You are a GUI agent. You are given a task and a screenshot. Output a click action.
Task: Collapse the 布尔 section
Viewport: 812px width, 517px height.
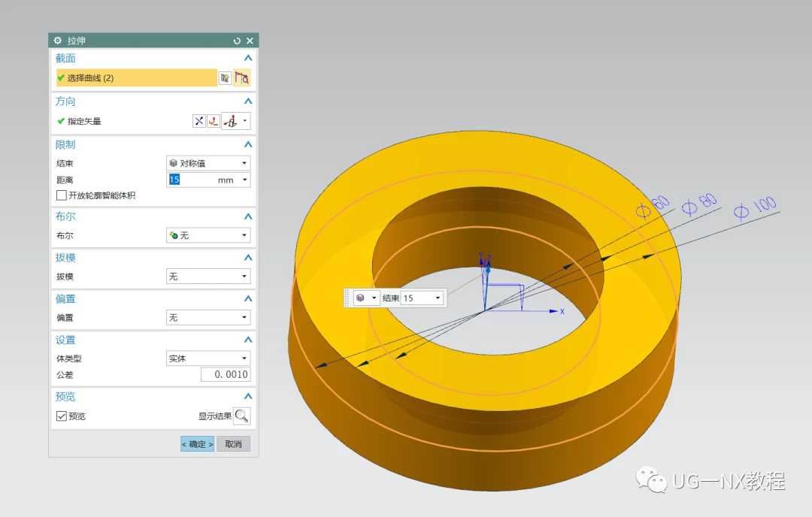[248, 216]
